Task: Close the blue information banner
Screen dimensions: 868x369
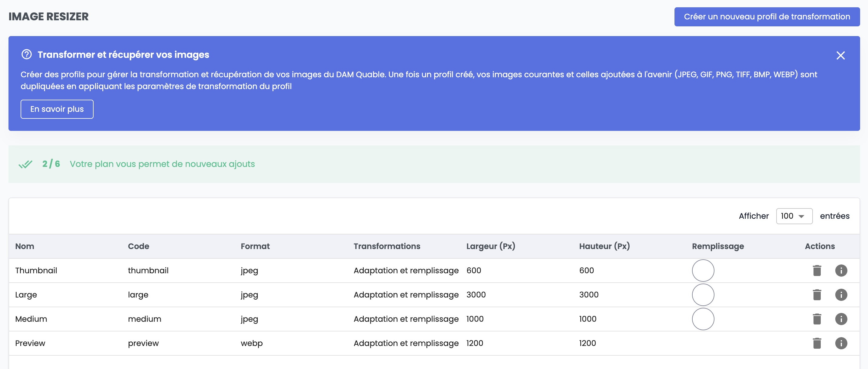Action: (840, 55)
